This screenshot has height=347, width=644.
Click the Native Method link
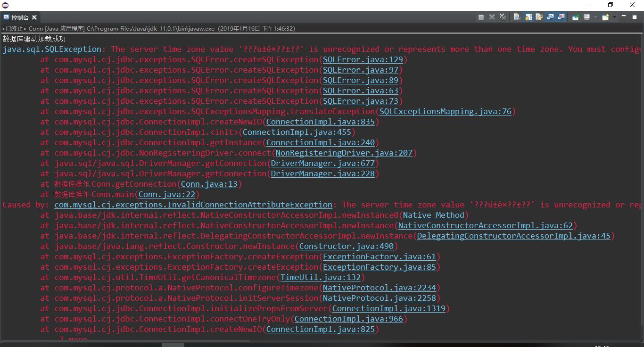tap(434, 215)
